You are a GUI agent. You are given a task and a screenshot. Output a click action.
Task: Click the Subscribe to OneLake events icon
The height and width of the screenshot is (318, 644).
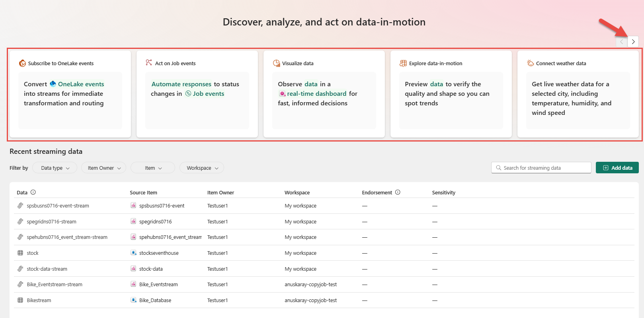(22, 63)
